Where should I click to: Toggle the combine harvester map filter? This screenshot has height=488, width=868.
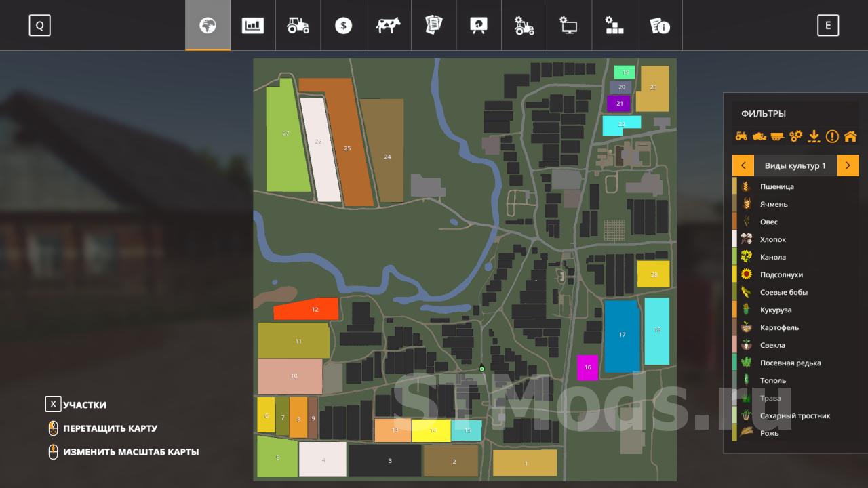pos(759,136)
